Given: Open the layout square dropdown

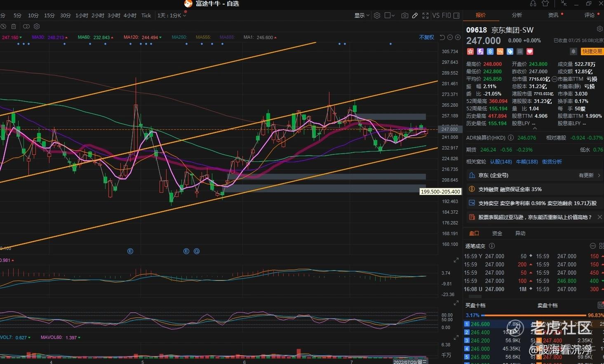Looking at the screenshot, I should pyautogui.click(x=389, y=15).
